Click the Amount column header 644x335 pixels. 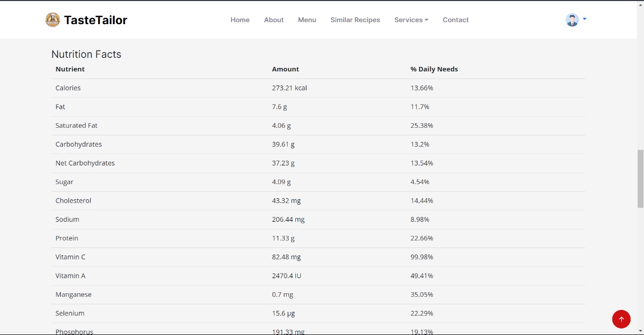pos(285,69)
